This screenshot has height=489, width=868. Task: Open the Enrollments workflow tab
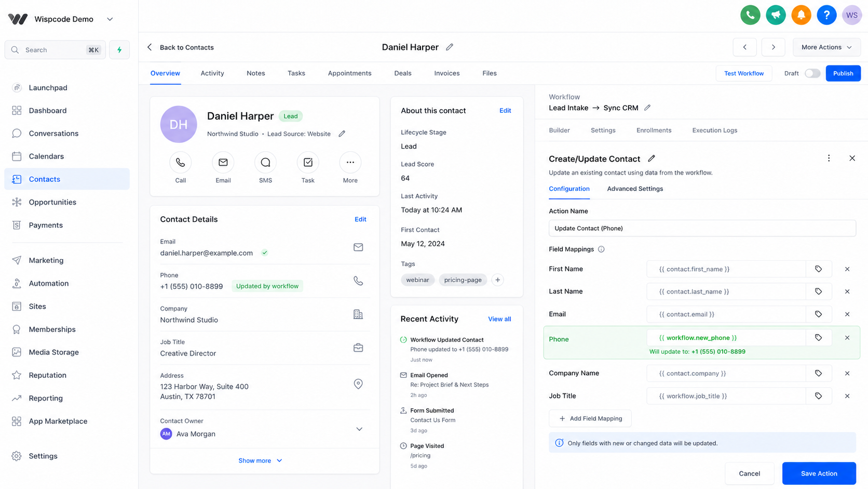[654, 130]
